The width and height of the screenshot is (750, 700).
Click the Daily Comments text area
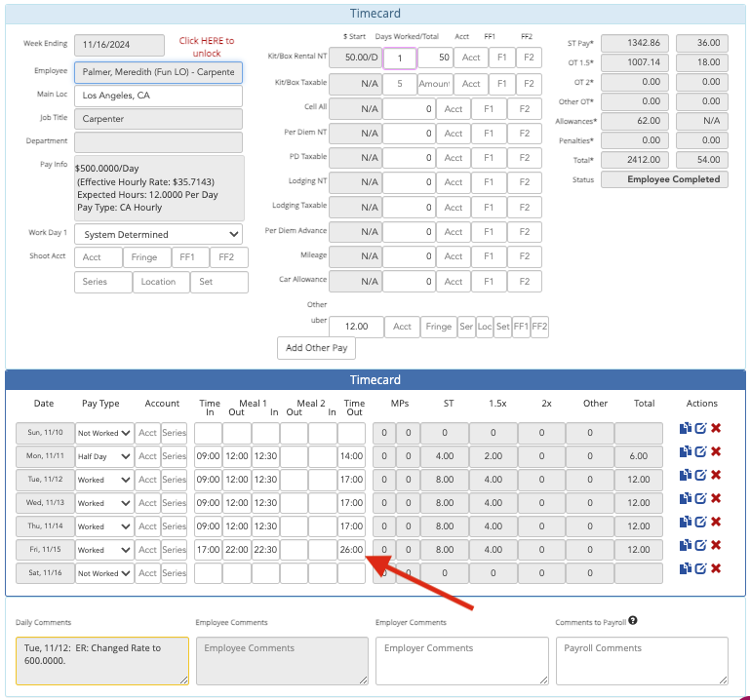[102, 661]
